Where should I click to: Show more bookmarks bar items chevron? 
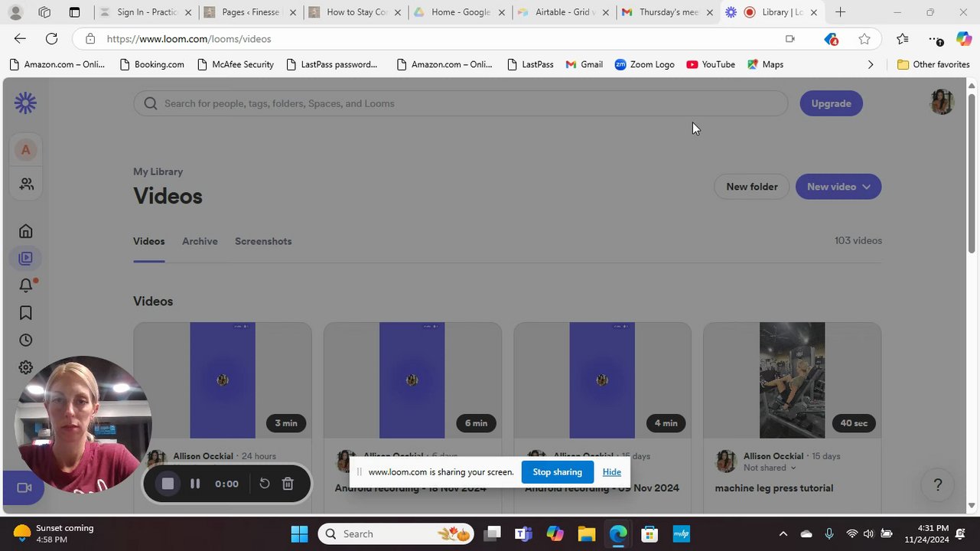tap(870, 65)
